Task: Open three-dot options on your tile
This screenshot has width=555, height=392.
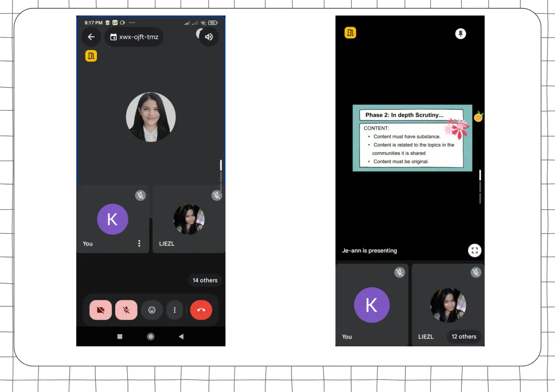Action: point(139,243)
